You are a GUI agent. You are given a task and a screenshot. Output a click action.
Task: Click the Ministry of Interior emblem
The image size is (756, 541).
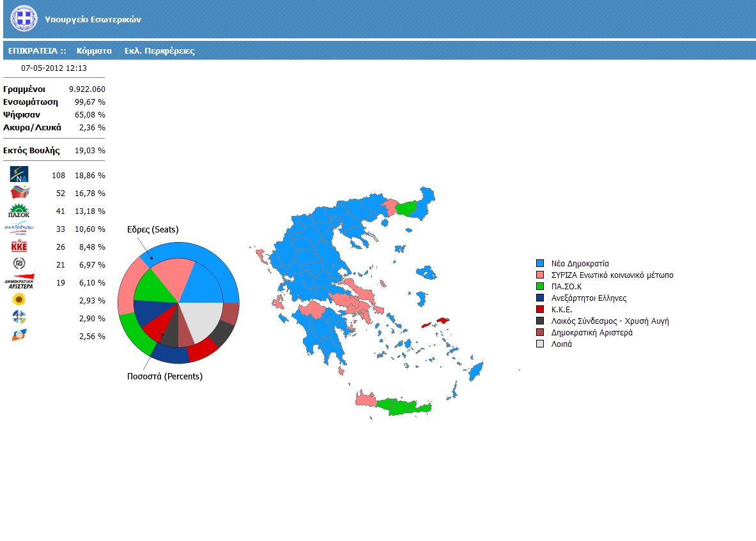[24, 19]
